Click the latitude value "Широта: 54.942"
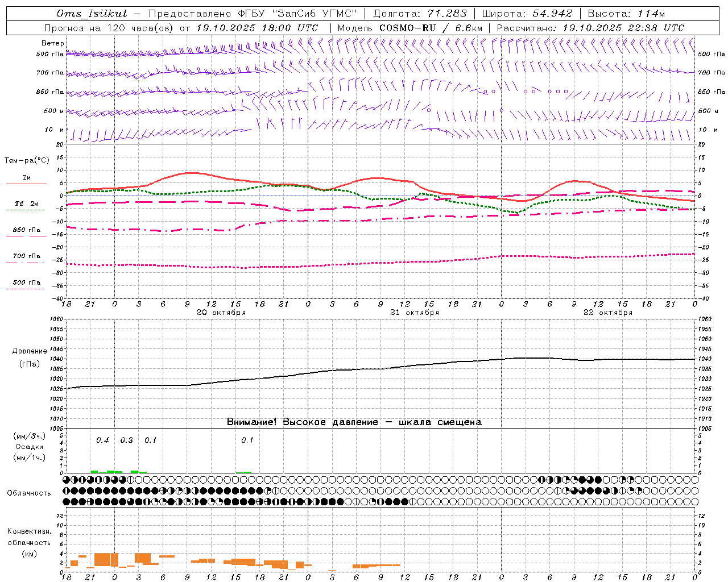This screenshot has height=582, width=728. tap(527, 14)
